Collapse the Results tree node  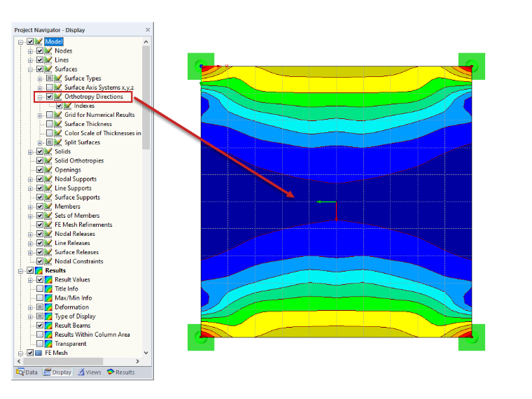click(x=21, y=271)
